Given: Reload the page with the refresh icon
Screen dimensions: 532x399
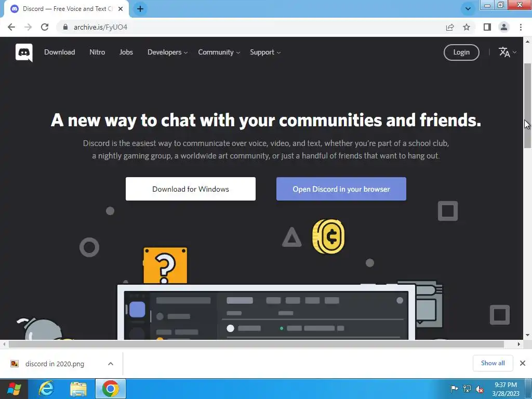Looking at the screenshot, I should coord(45,27).
